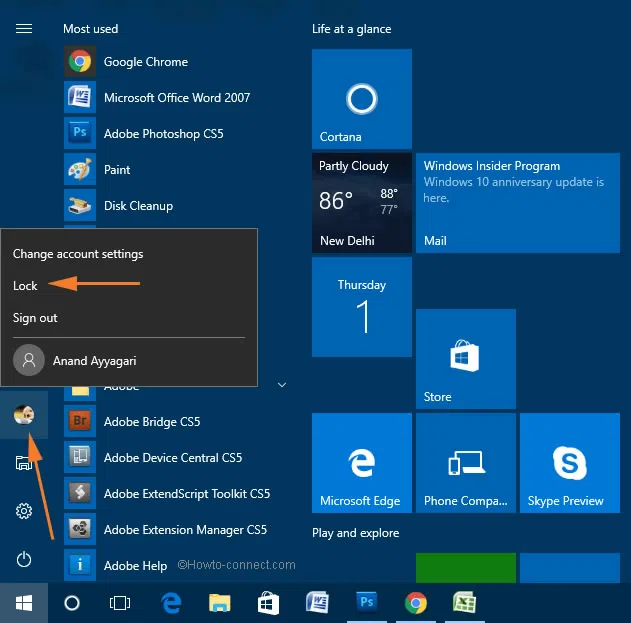Open the Phone Companion tile
This screenshot has width=631, height=623.
(x=466, y=463)
